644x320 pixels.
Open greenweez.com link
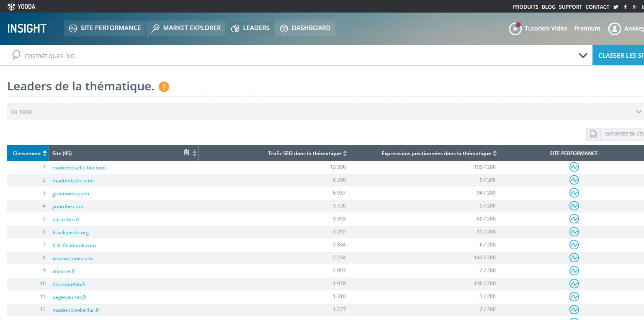71,193
